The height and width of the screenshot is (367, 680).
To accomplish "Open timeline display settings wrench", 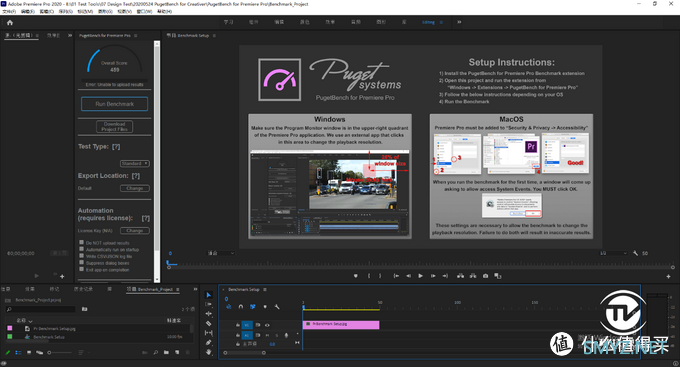I will [277, 307].
